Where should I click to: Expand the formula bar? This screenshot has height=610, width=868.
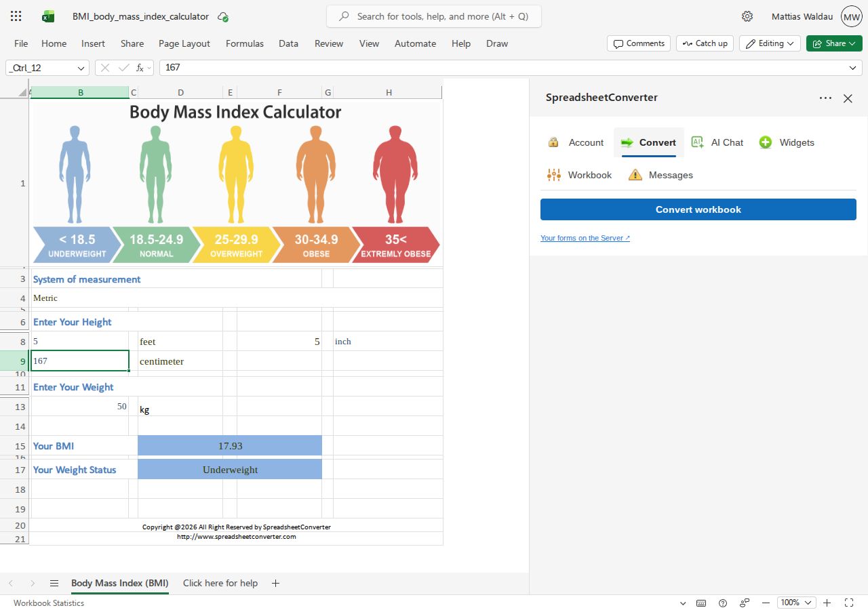tap(852, 68)
